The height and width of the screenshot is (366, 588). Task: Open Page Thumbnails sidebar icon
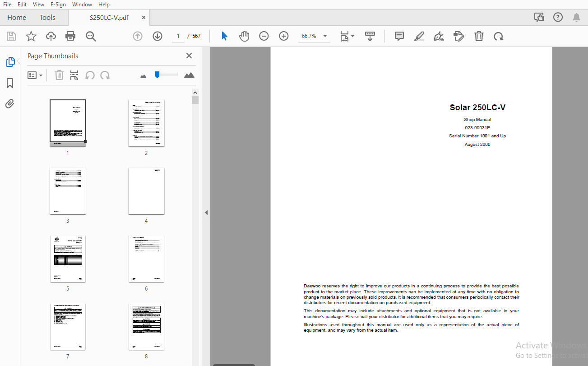[10, 62]
